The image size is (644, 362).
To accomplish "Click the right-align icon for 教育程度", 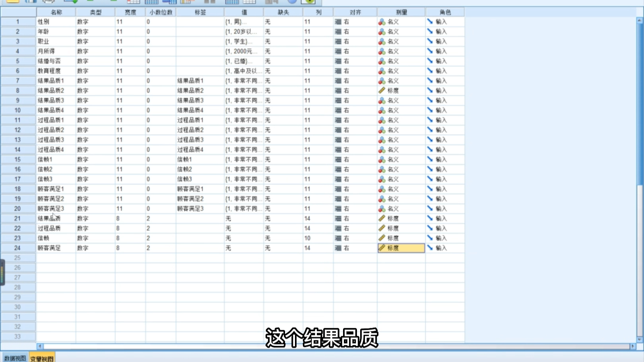I will click(338, 71).
